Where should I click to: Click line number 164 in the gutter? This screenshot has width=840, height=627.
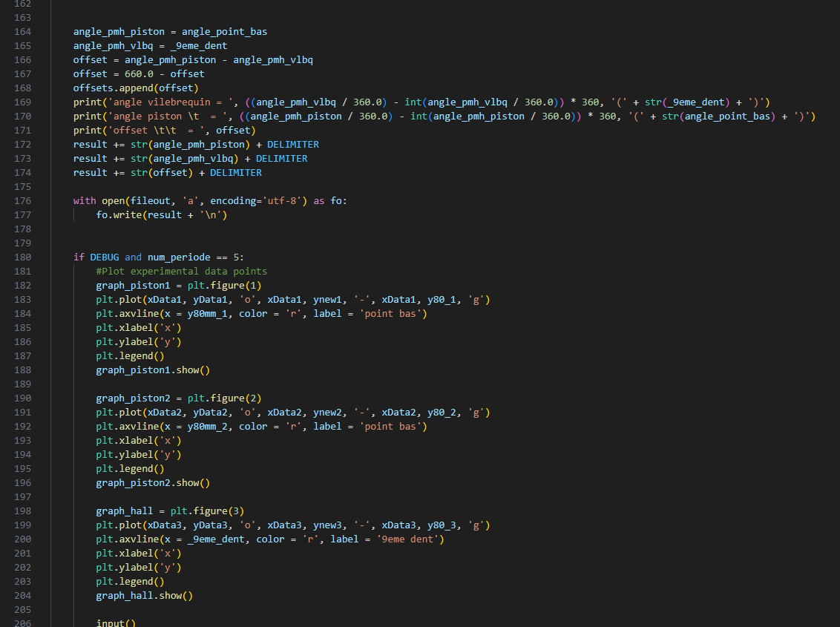pos(22,32)
